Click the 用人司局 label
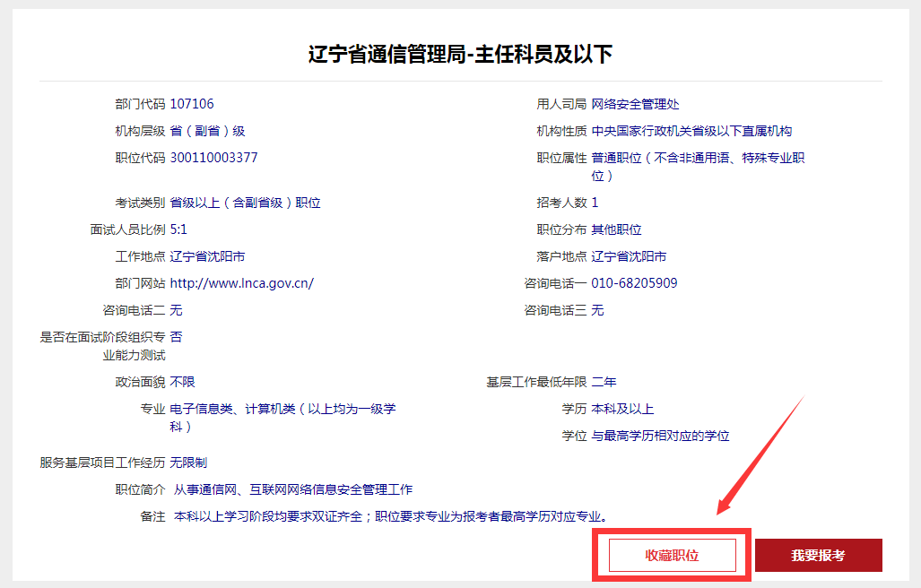This screenshot has width=921, height=588. click(561, 104)
